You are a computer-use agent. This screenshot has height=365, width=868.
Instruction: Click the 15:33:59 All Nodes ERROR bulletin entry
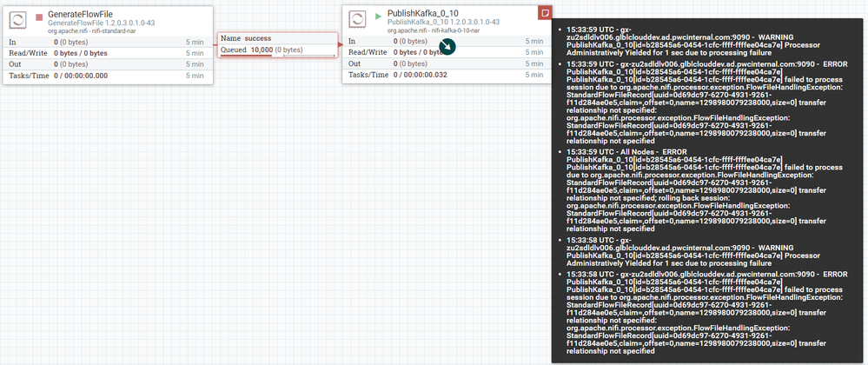click(x=706, y=190)
